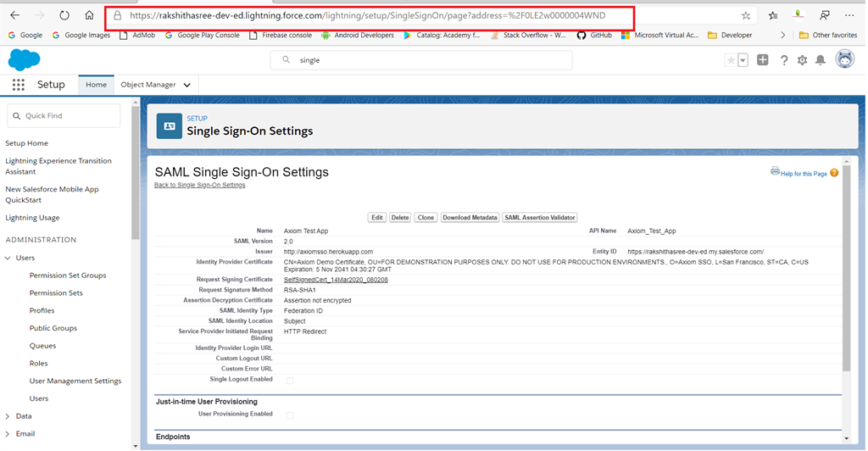This screenshot has height=451, width=868.
Task: Follow Back to Single Sign-On Settings link
Action: 200,185
